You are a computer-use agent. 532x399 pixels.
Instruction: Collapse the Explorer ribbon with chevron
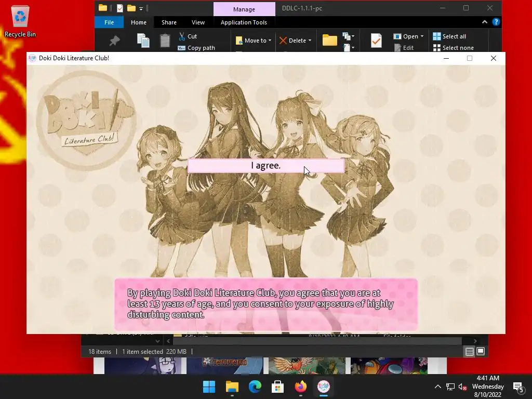485,22
